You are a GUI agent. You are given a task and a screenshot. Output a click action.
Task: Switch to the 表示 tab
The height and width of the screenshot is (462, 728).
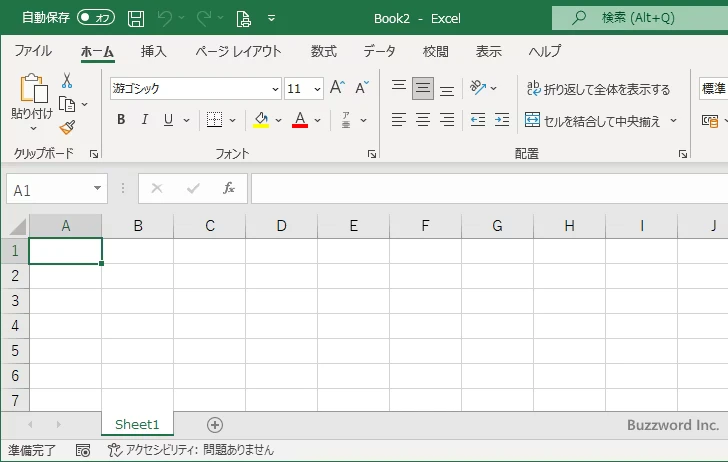click(488, 51)
